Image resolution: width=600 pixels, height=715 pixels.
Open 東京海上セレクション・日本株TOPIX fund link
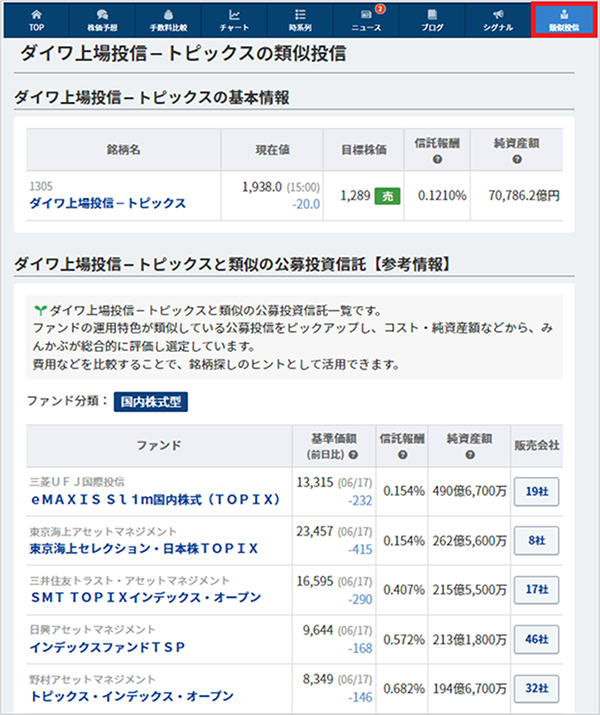[144, 548]
